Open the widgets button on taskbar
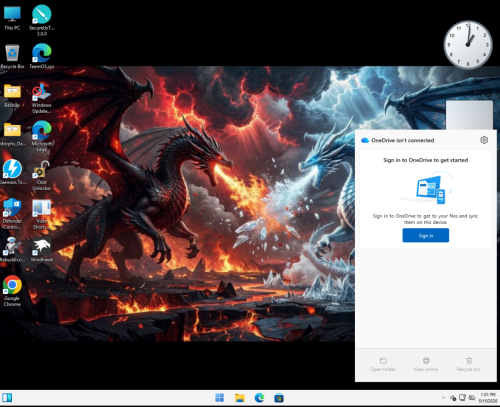The image size is (500, 407). [x=7, y=398]
